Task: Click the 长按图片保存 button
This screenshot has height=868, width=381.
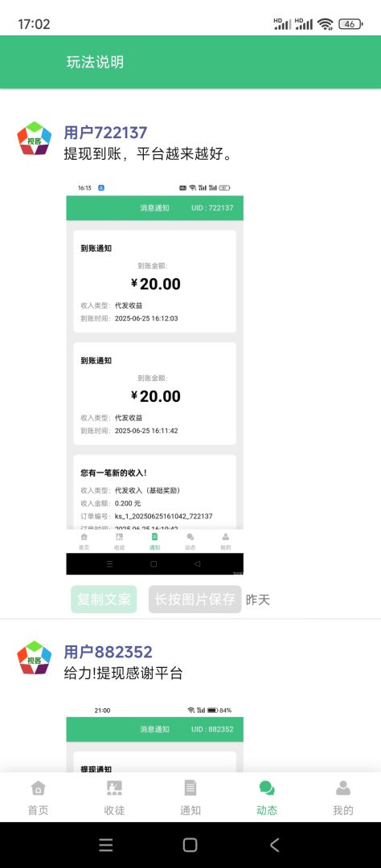Action: 195,600
